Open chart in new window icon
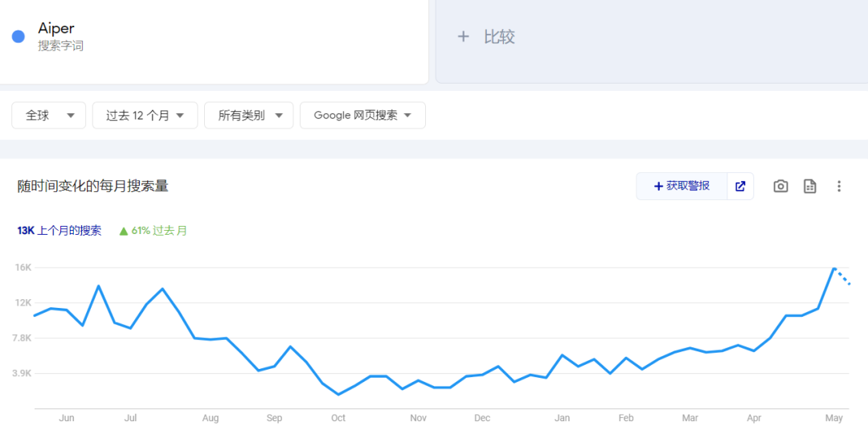 tap(740, 186)
